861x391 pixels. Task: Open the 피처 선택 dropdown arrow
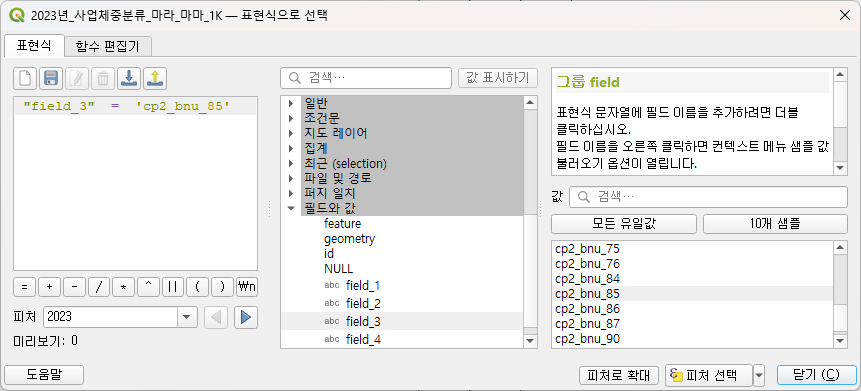click(x=759, y=376)
